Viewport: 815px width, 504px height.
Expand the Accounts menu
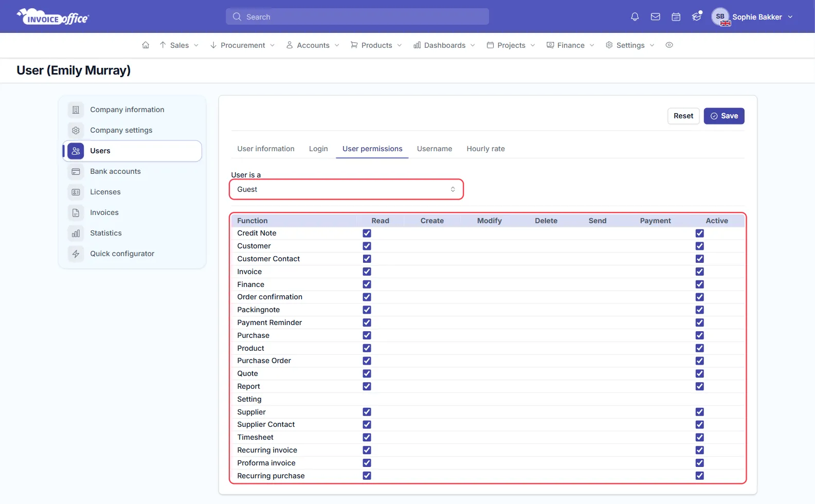tap(313, 45)
